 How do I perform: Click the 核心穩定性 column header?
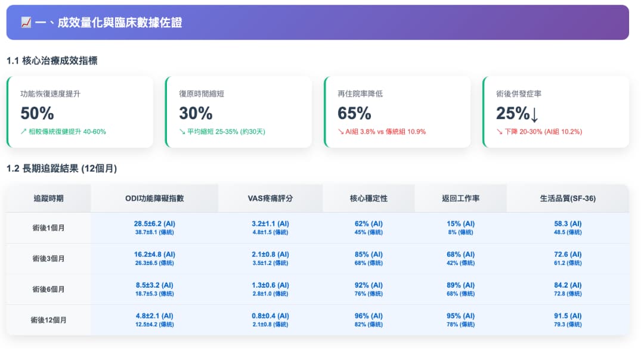pos(369,198)
